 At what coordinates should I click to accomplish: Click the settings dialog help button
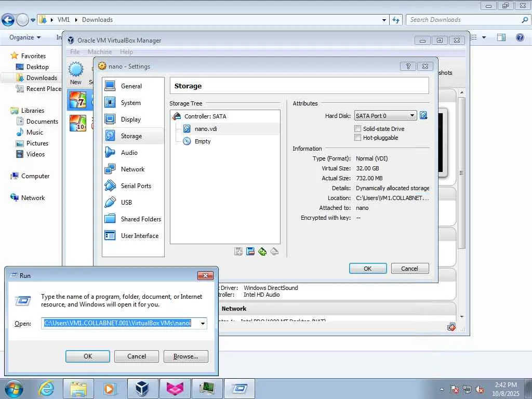408,66
